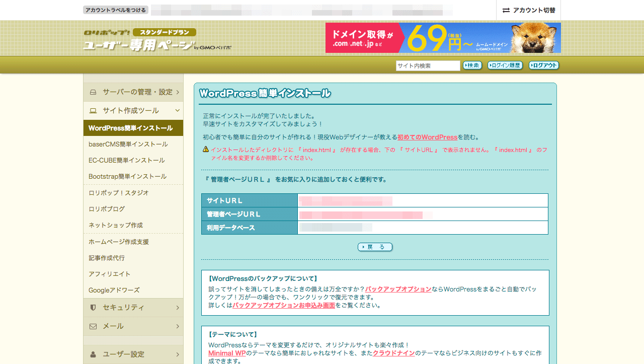
Task: Click the blurred 管理者ページURL value
Action: [366, 215]
